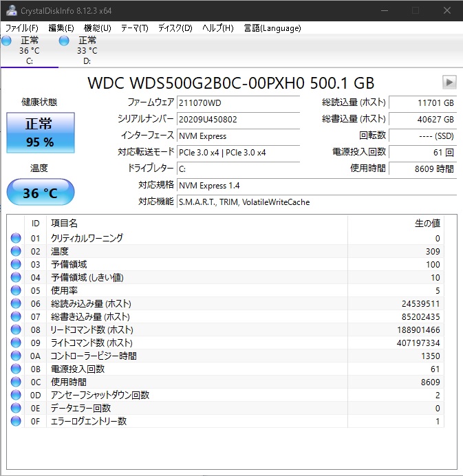Click the status orb for row 03 予備領域
The height and width of the screenshot is (476, 463).
click(16, 264)
